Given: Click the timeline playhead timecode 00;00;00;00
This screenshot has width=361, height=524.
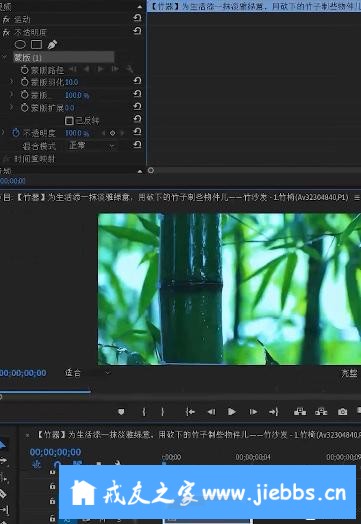Looking at the screenshot, I should (x=55, y=452).
